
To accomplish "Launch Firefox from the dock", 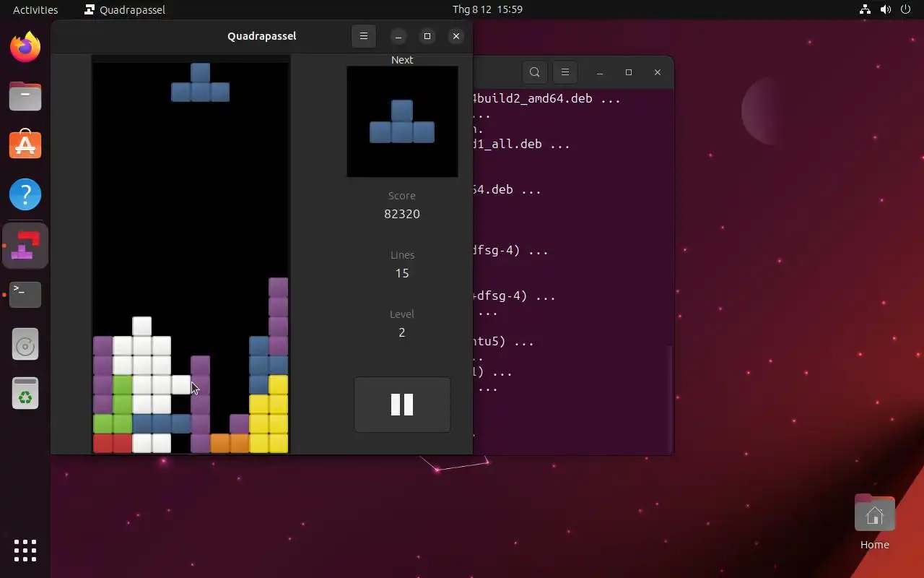I will pyautogui.click(x=25, y=47).
